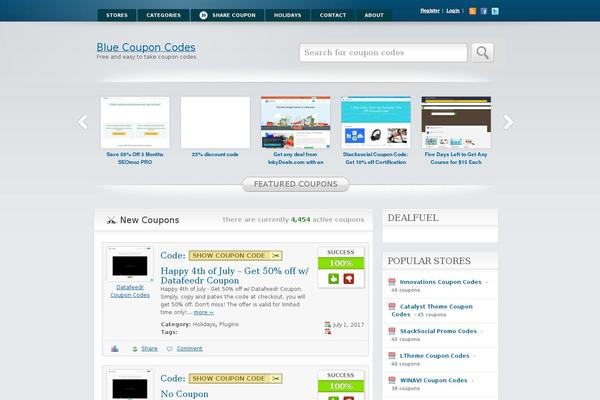Image resolution: width=600 pixels, height=400 pixels.
Task: Open the Holidays menu
Action: pos(287,15)
